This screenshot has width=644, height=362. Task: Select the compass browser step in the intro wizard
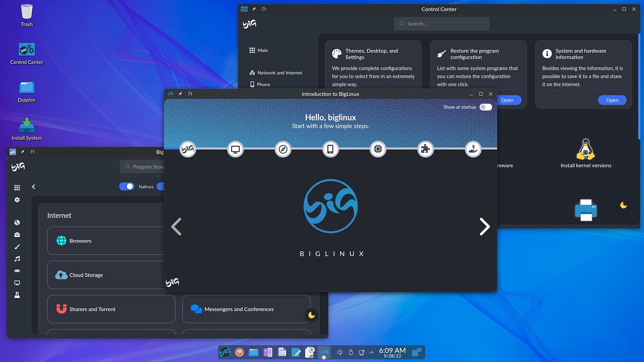[283, 149]
